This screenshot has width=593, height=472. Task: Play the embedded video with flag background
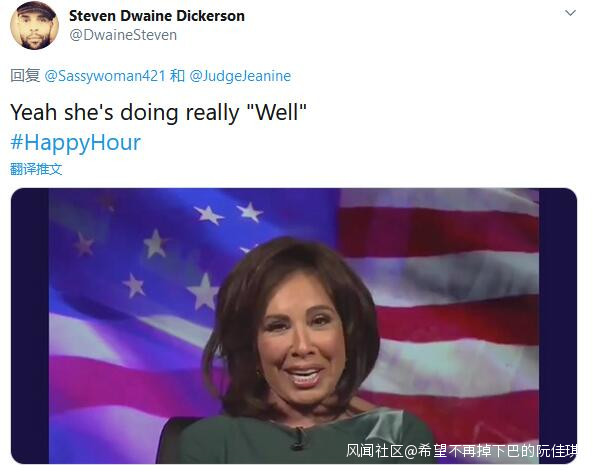pyautogui.click(x=294, y=326)
